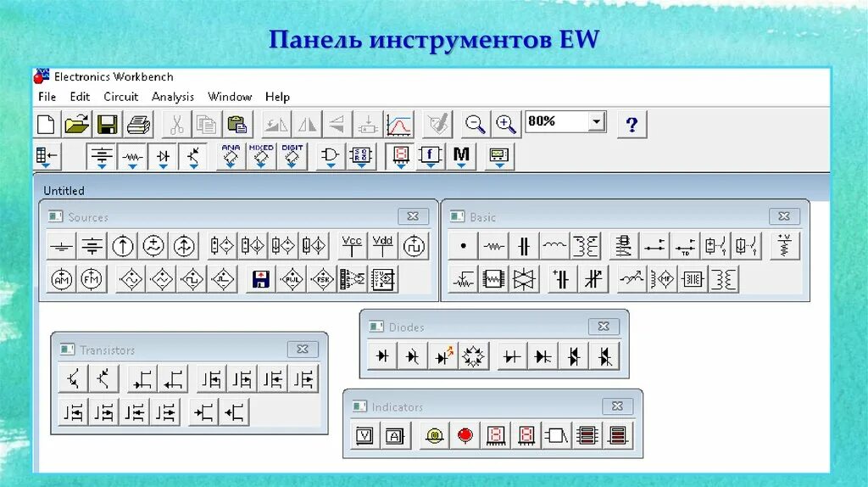868x487 pixels.
Task: Click the Paste clipboard icon
Action: click(x=237, y=124)
